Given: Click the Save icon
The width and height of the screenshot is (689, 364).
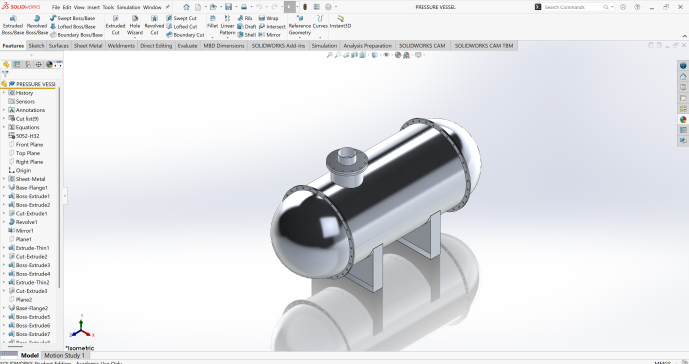Looking at the screenshot, I should (228, 7).
